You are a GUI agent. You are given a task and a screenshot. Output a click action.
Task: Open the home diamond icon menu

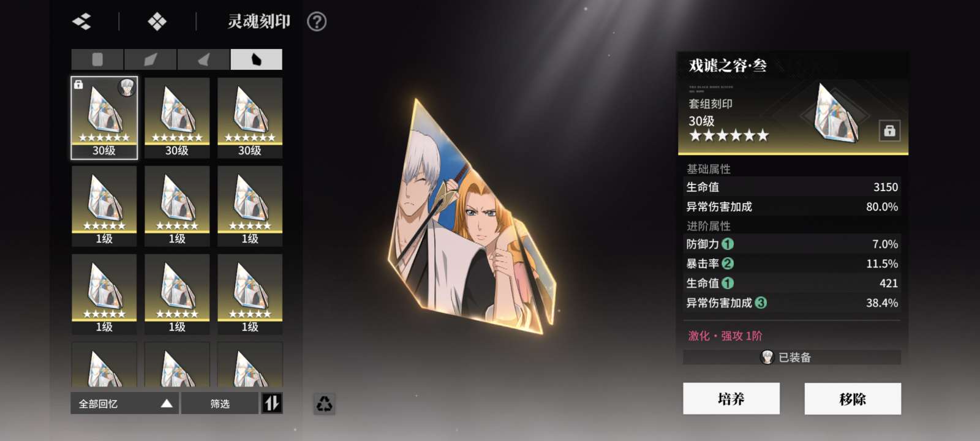(x=157, y=22)
